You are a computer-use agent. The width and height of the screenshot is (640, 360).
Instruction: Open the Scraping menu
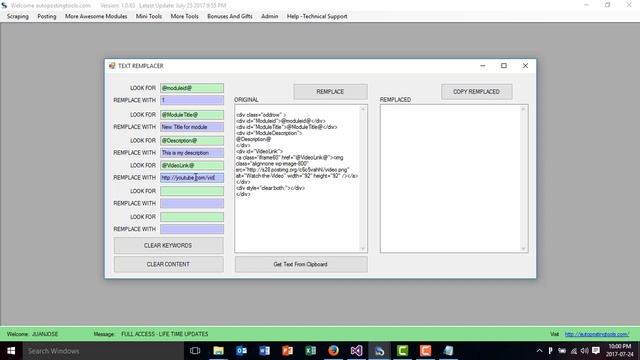click(18, 16)
